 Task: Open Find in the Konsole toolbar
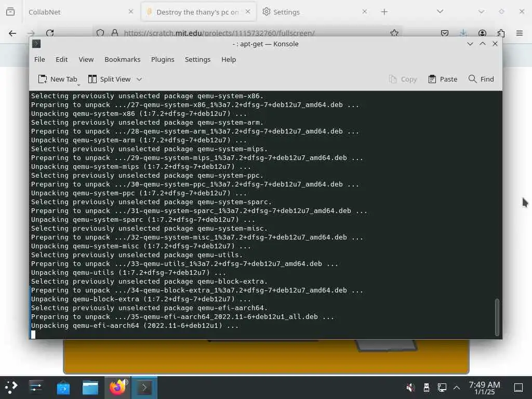point(481,79)
